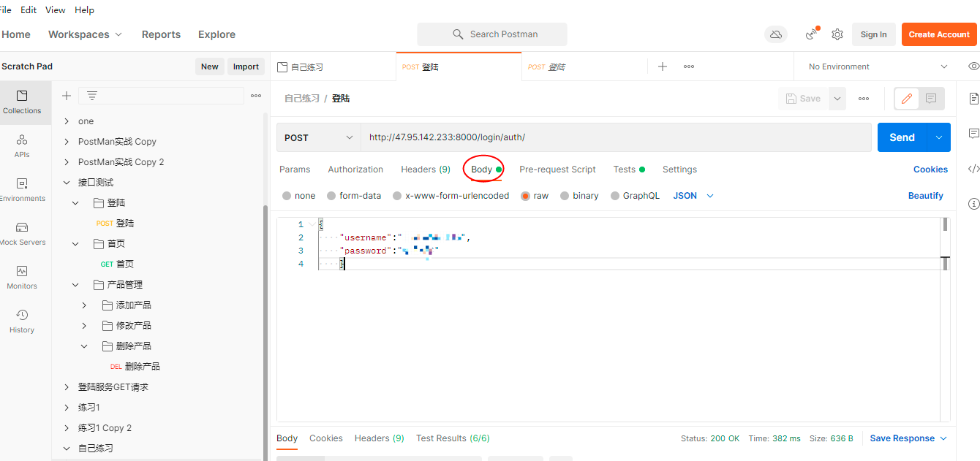Open the POST method dropdown
This screenshot has width=980, height=461.
click(x=319, y=137)
